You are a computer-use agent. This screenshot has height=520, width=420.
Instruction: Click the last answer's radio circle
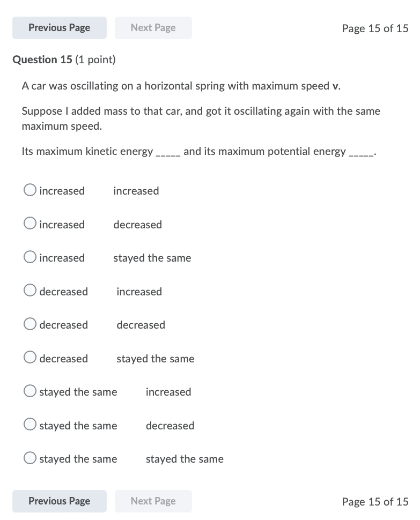coord(30,457)
